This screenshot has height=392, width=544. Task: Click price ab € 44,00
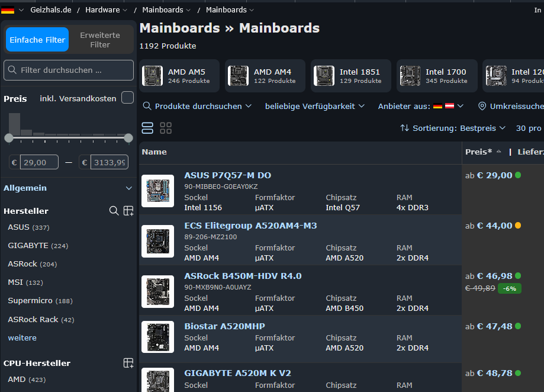click(x=488, y=226)
